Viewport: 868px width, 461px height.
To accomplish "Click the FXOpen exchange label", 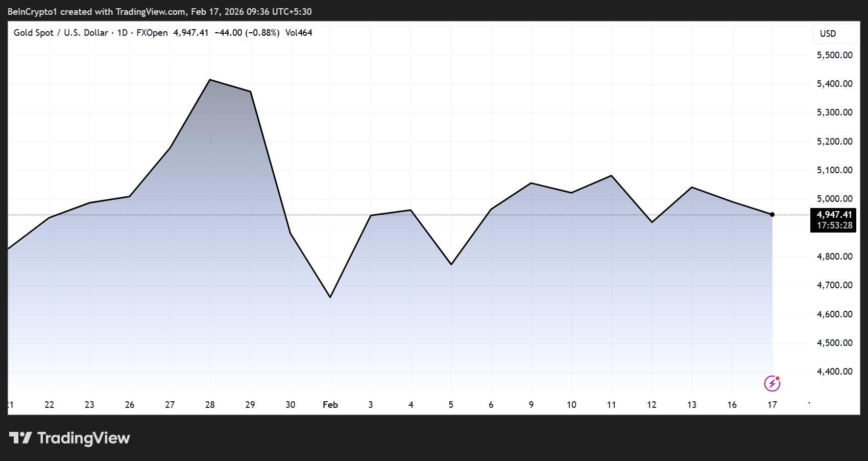I will click(152, 32).
